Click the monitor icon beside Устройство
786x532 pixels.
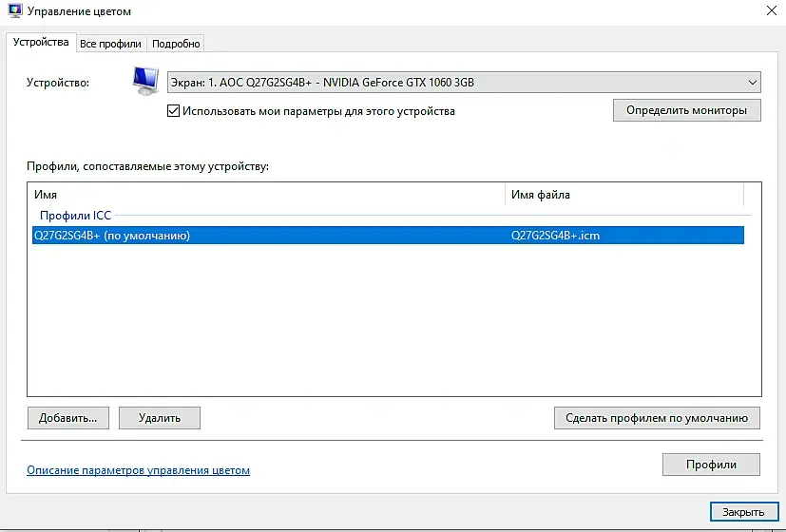point(145,81)
